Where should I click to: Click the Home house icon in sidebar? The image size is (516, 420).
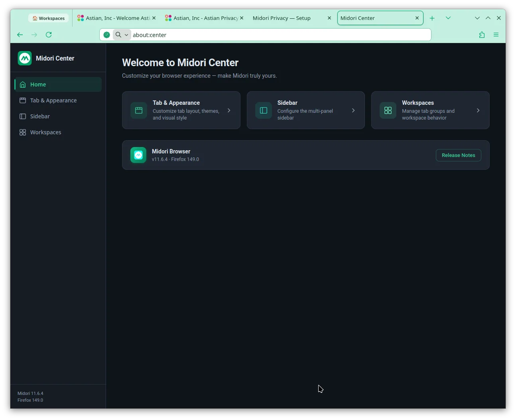click(23, 84)
